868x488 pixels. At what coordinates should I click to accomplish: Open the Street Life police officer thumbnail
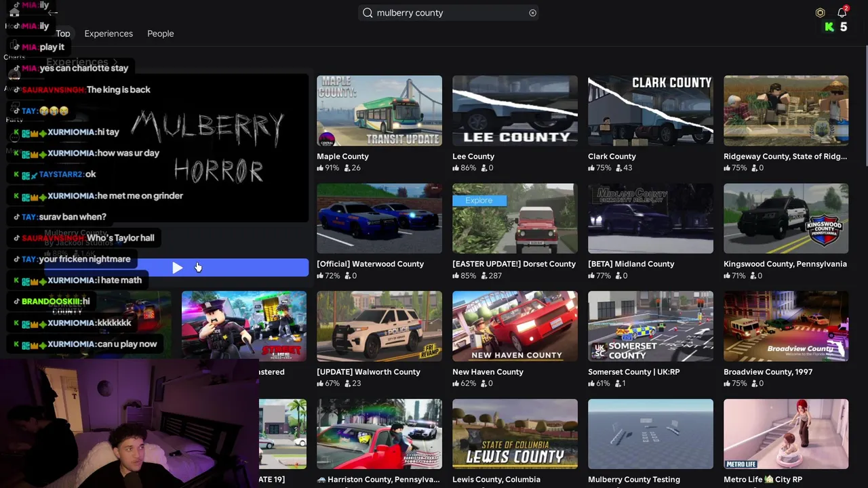pos(243,326)
